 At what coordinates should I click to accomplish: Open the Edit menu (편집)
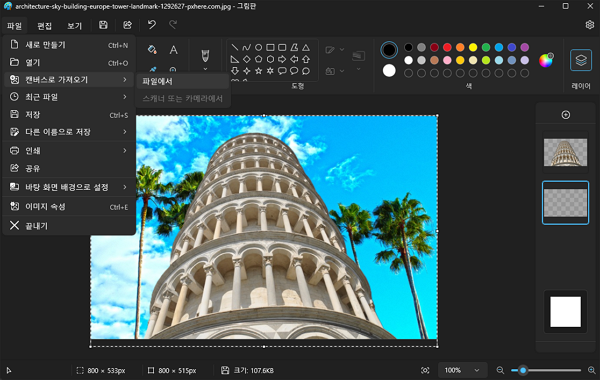(44, 26)
